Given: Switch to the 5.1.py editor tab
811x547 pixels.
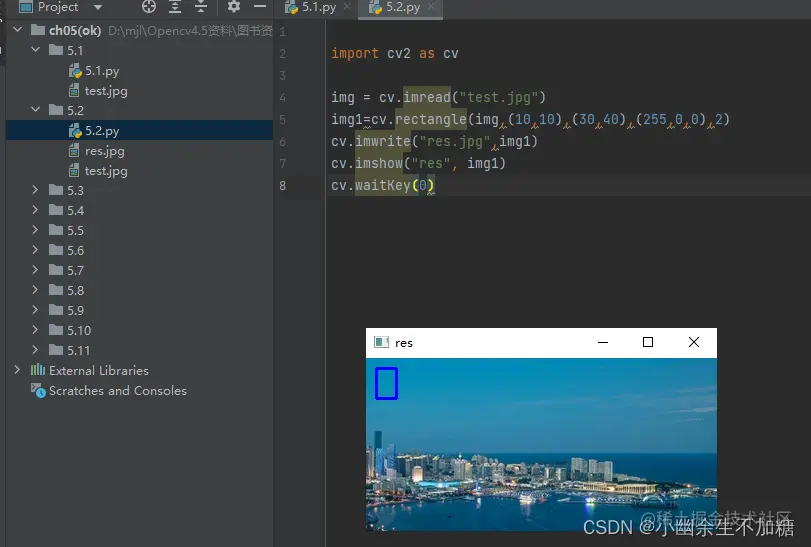Looking at the screenshot, I should 319,7.
